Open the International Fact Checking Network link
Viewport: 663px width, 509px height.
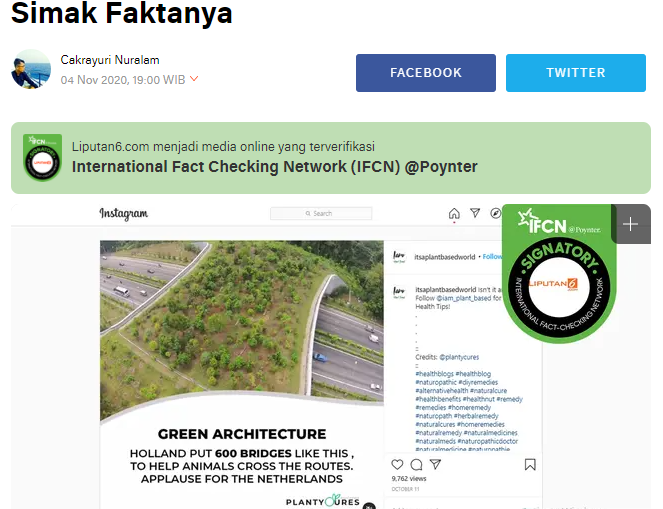pos(274,167)
